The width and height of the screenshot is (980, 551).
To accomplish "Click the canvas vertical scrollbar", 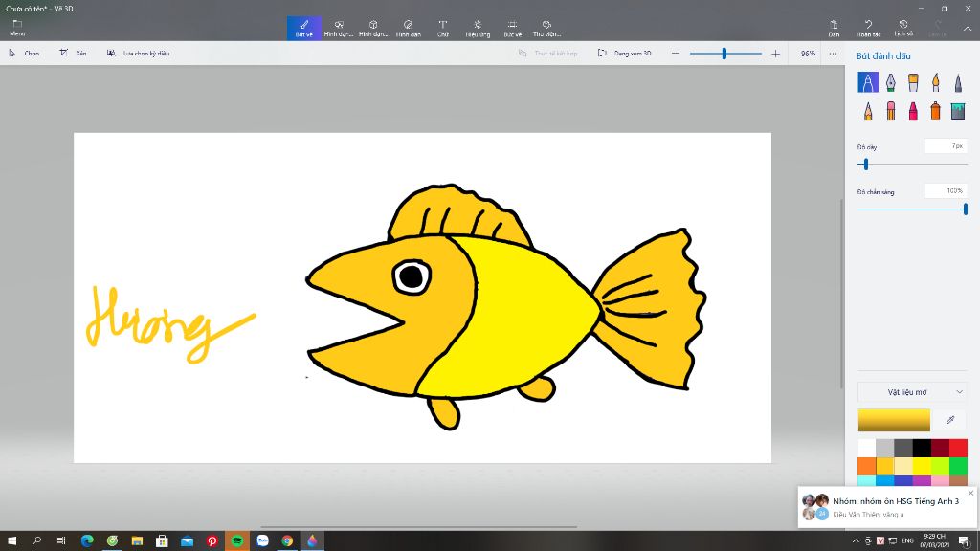I will pyautogui.click(x=842, y=294).
